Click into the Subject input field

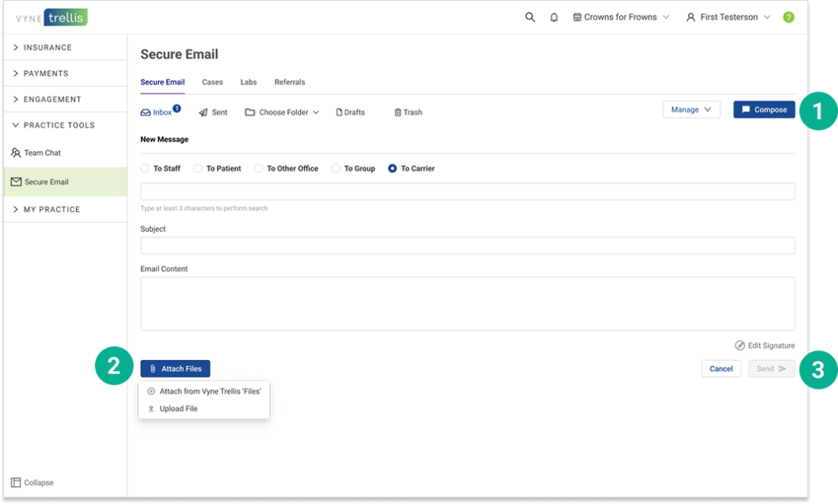(467, 245)
